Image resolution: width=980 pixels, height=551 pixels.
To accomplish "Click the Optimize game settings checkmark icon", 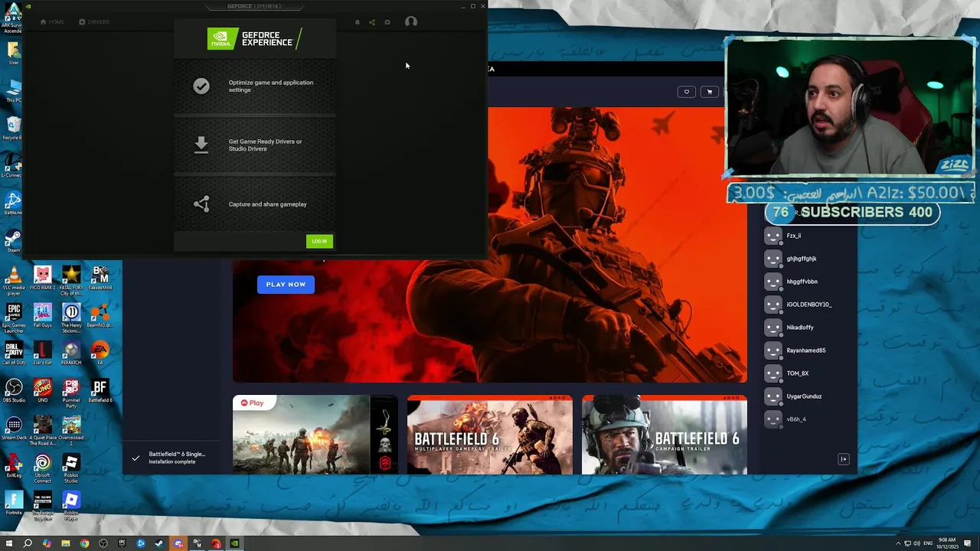I will (x=201, y=86).
